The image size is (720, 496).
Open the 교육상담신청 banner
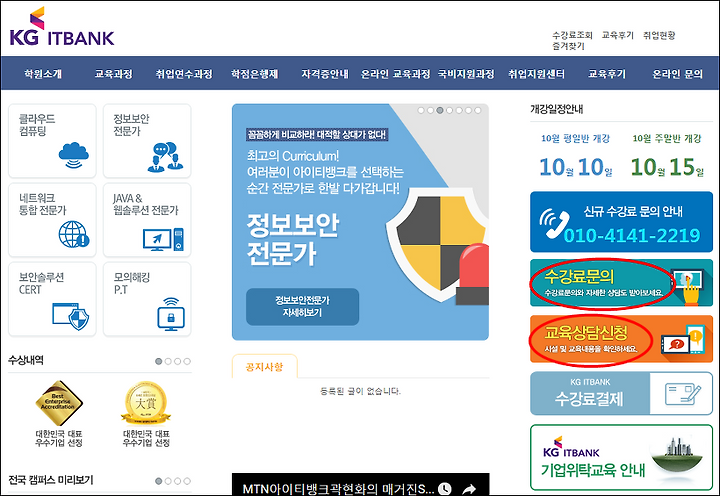(621, 339)
